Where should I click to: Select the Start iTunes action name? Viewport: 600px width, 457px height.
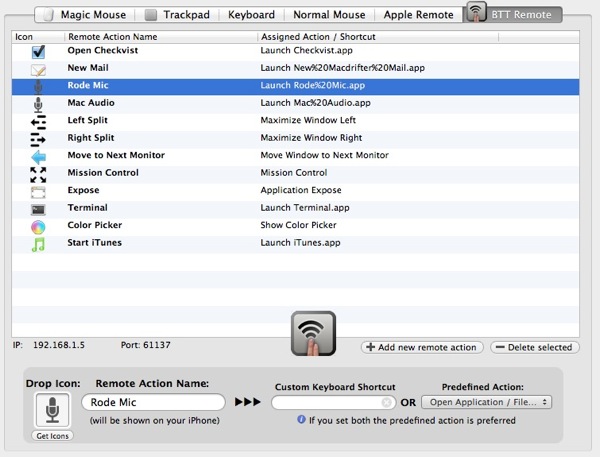(95, 243)
